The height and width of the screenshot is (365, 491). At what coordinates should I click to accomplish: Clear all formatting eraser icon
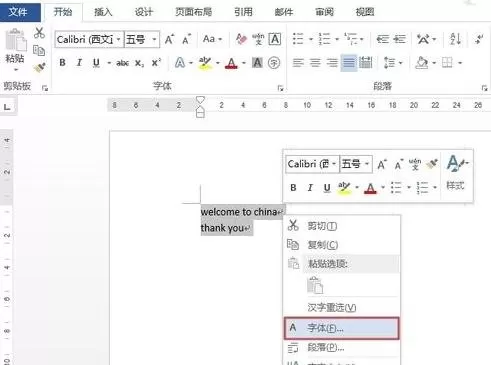point(241,39)
